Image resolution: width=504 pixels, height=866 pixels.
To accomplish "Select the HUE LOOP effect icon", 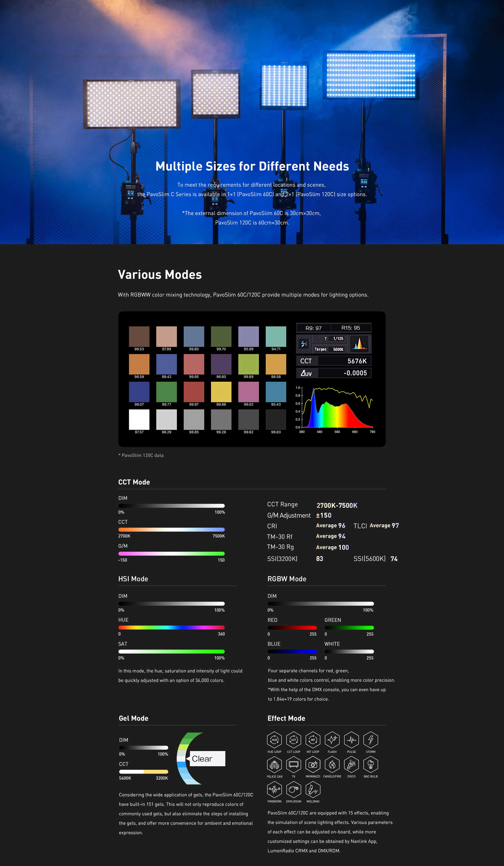I will coord(274,740).
